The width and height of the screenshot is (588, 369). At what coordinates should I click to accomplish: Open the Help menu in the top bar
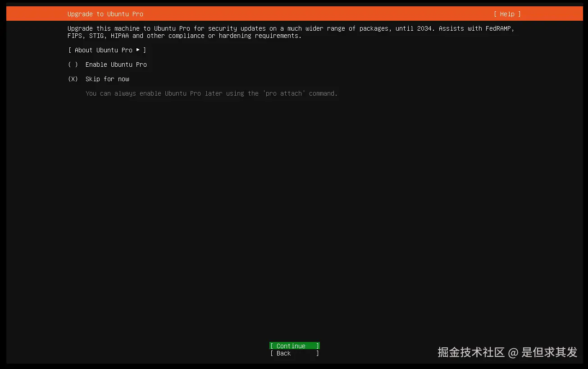pos(506,14)
